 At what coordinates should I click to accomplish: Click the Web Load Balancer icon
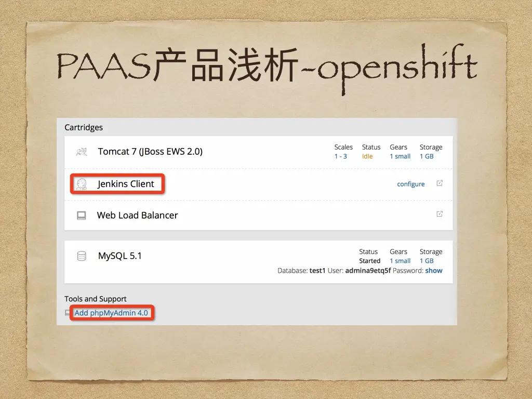82,216
